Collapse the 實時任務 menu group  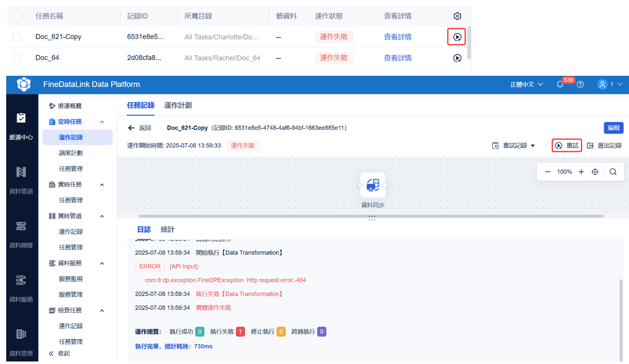(x=102, y=185)
